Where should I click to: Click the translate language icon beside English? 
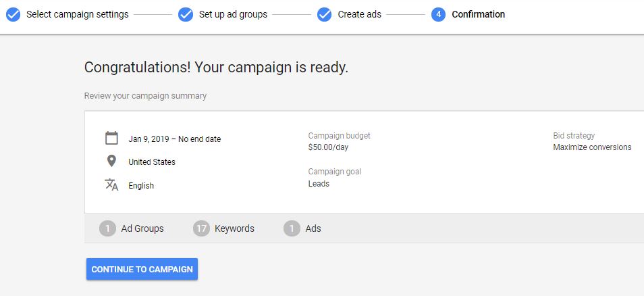pos(111,184)
